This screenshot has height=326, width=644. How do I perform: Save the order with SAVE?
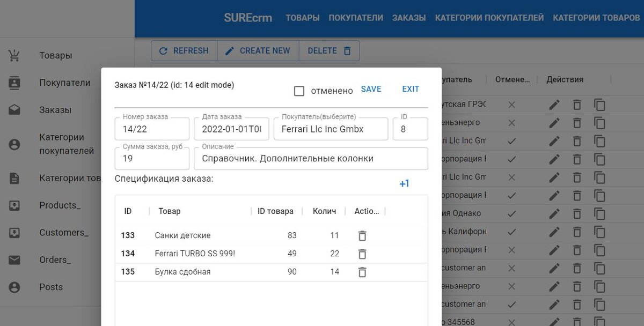(371, 88)
